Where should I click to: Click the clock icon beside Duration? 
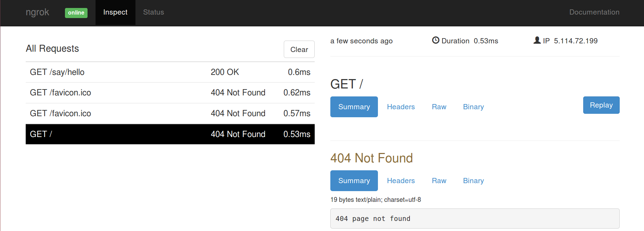tap(436, 40)
